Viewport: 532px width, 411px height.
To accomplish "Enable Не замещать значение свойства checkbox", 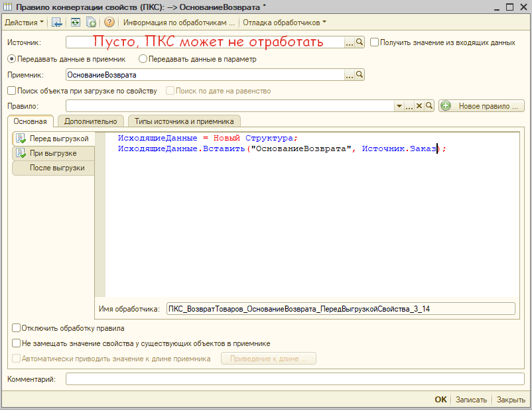I will pyautogui.click(x=17, y=343).
